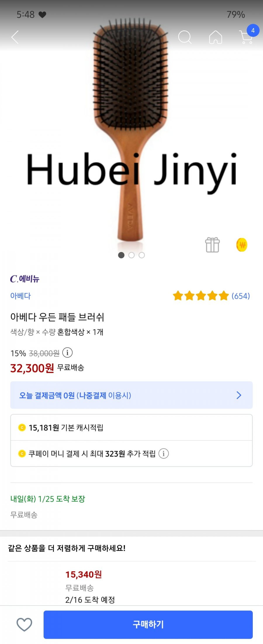The image size is (263, 644).
Task: Tap the gold won coin icon
Action: pyautogui.click(x=242, y=245)
